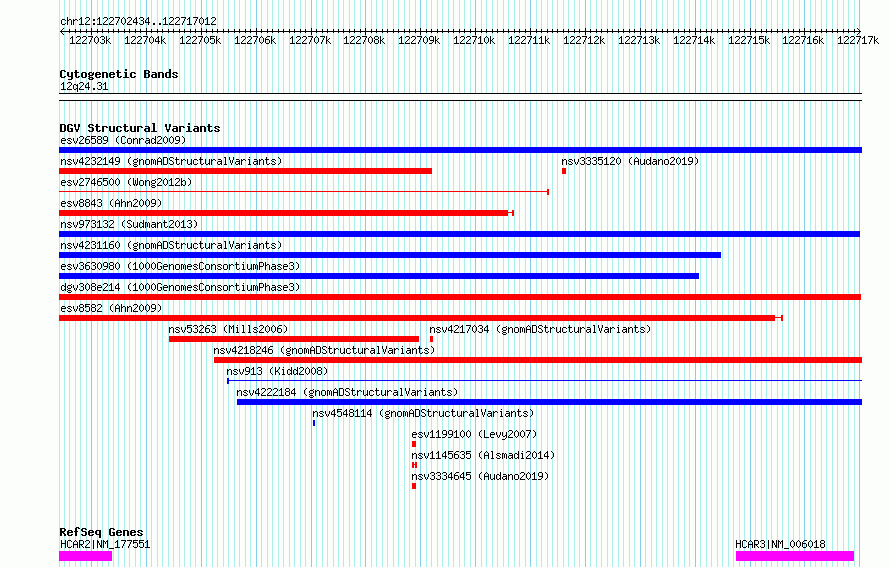
Task: Click the 122710k ruler tick label
Action: click(474, 40)
